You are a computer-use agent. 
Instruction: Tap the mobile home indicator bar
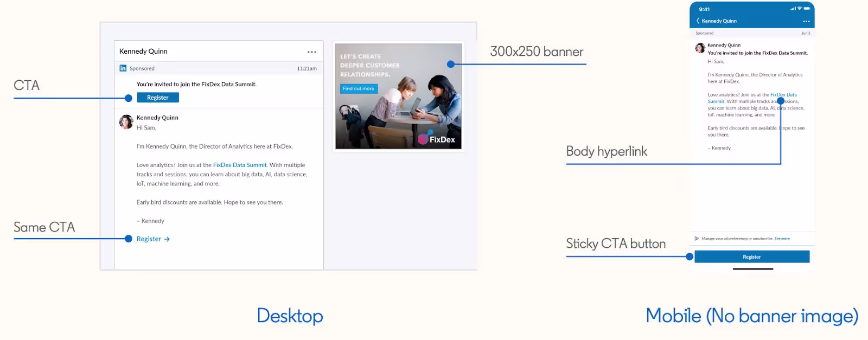(753, 269)
